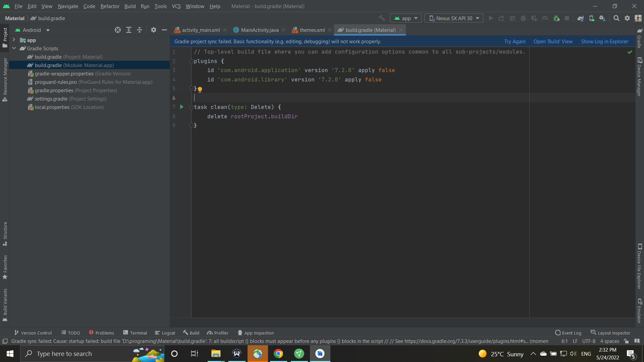Click Show Log in Explorer link
The width and height of the screenshot is (644, 362).
[604, 42]
